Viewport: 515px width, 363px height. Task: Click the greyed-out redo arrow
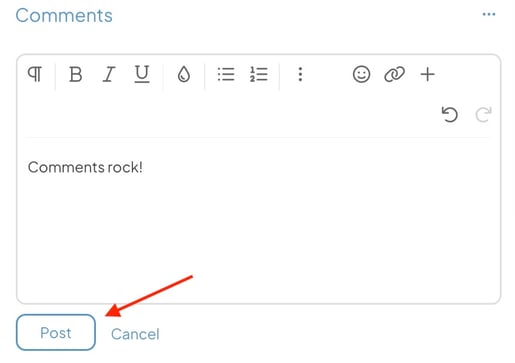point(483,114)
